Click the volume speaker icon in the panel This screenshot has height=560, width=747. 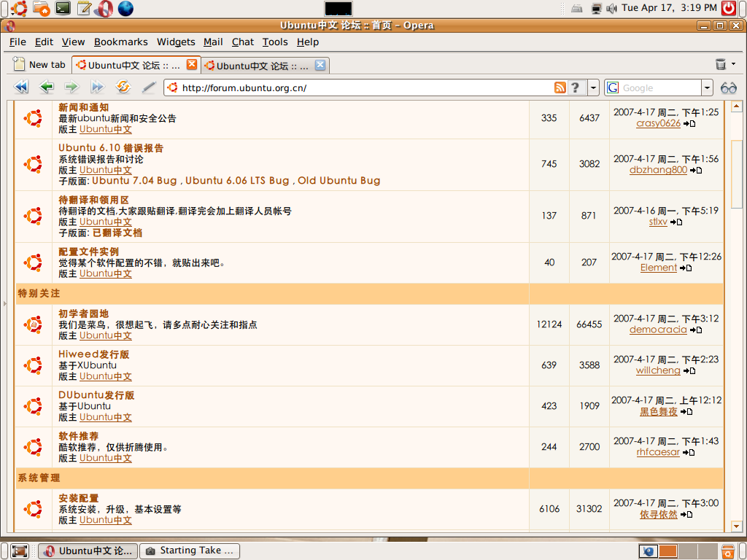[612, 8]
